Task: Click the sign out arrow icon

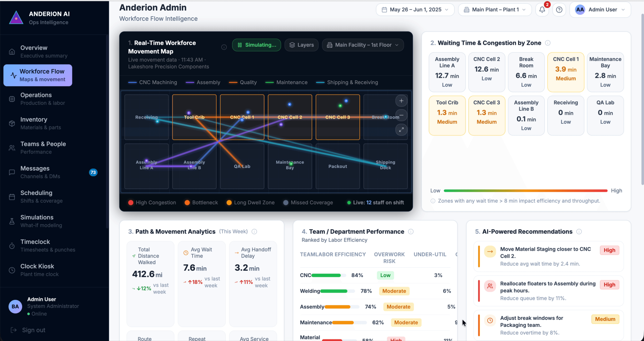Action: pyautogui.click(x=13, y=330)
